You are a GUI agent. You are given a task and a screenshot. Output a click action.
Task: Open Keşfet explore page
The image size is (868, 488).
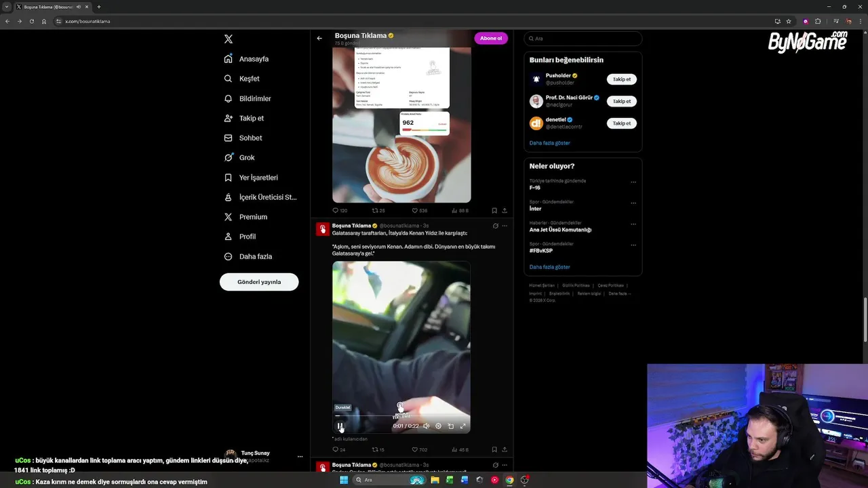point(242,79)
